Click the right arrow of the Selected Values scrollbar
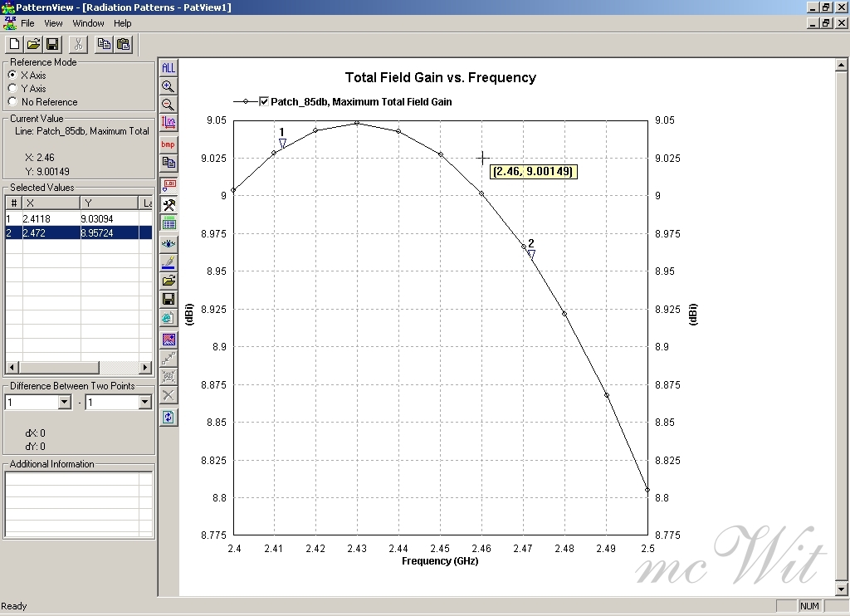850x616 pixels. click(145, 367)
